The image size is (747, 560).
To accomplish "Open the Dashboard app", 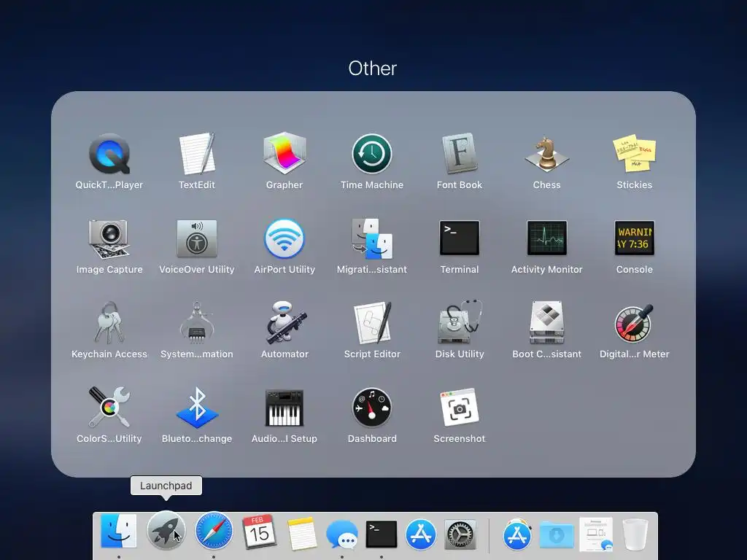I will [x=371, y=408].
